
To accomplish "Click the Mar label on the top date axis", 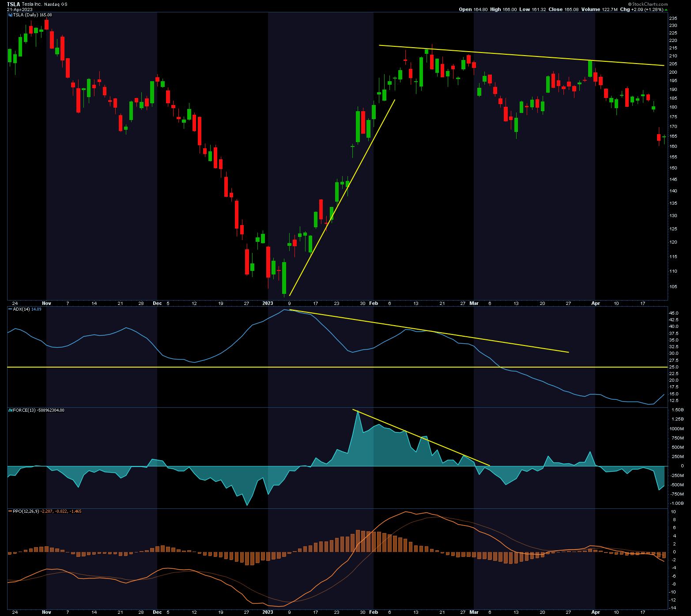I will point(474,303).
